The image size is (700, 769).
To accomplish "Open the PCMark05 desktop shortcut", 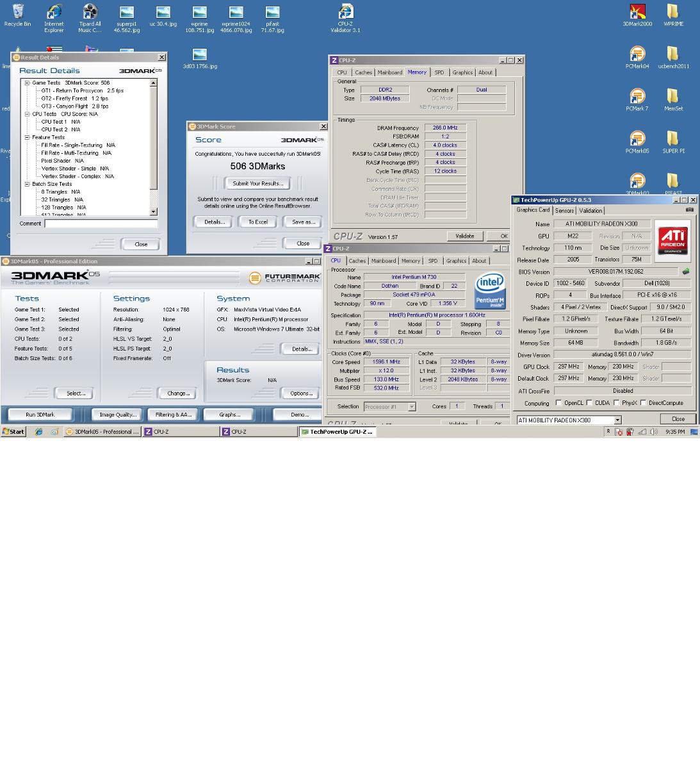I will 637,142.
